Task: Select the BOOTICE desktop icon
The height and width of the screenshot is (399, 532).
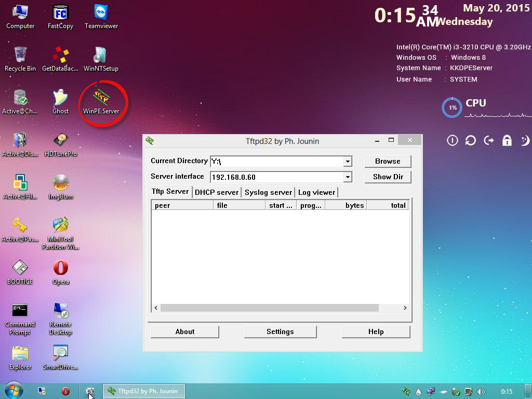Action: point(20,272)
